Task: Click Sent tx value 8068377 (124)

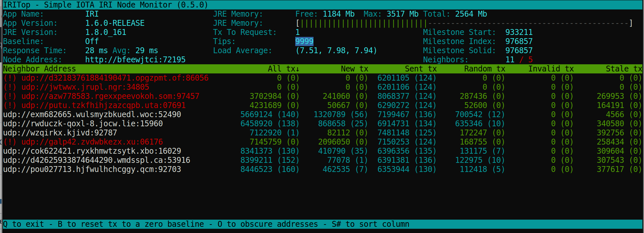Action: (x=407, y=96)
